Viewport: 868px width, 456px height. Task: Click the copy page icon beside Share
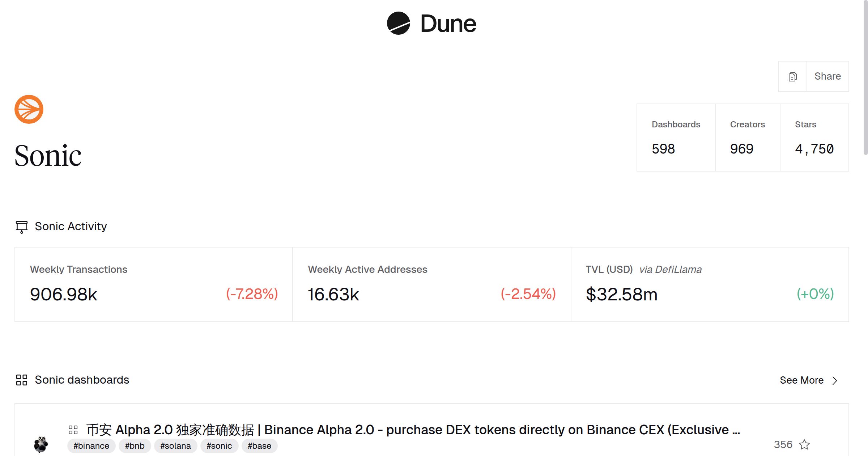pyautogui.click(x=792, y=77)
